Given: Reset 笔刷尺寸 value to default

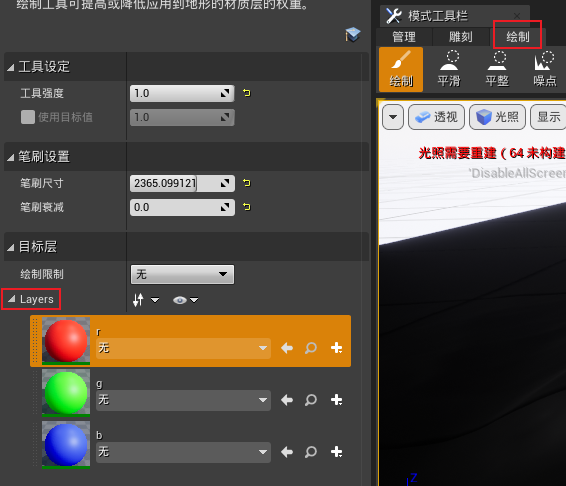Looking at the screenshot, I should (247, 183).
